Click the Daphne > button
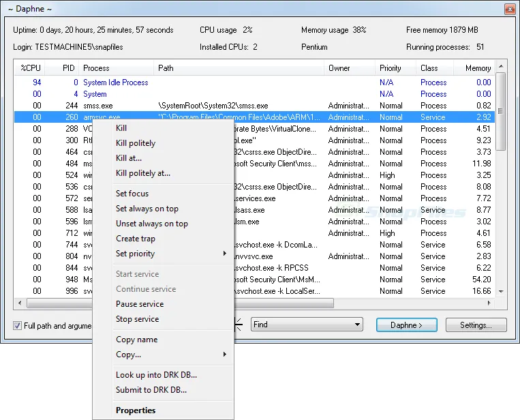Screen dimensions: 520x420 pyautogui.click(x=407, y=325)
